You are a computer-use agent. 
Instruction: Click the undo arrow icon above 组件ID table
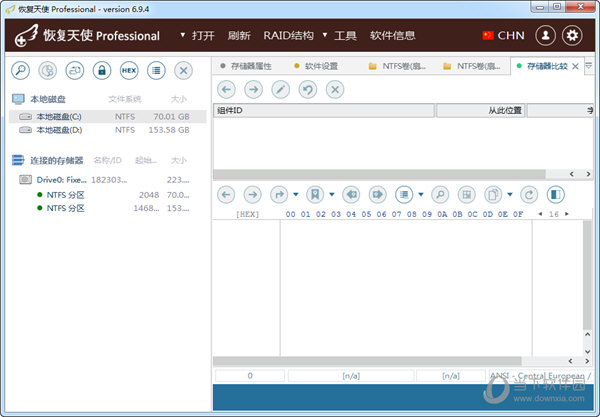pos(308,90)
